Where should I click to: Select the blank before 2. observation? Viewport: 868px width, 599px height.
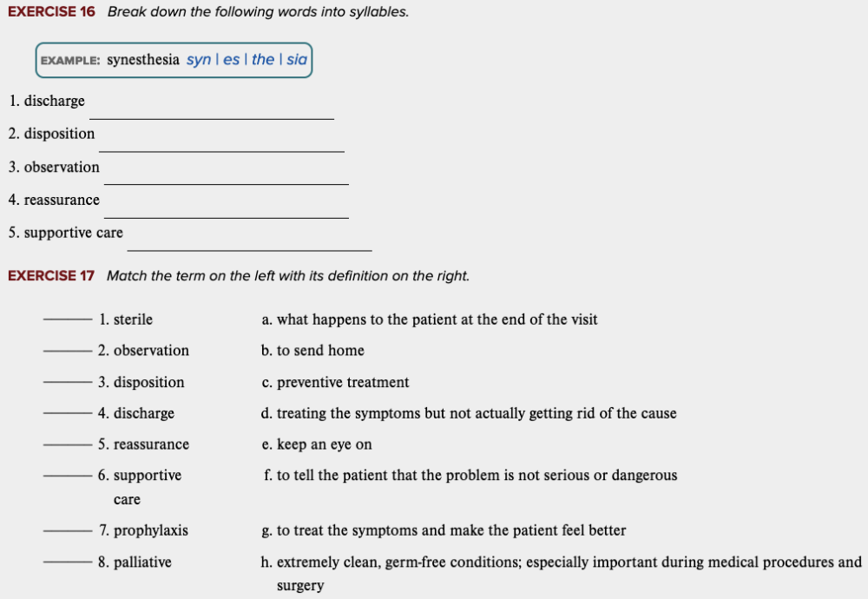tap(67, 351)
